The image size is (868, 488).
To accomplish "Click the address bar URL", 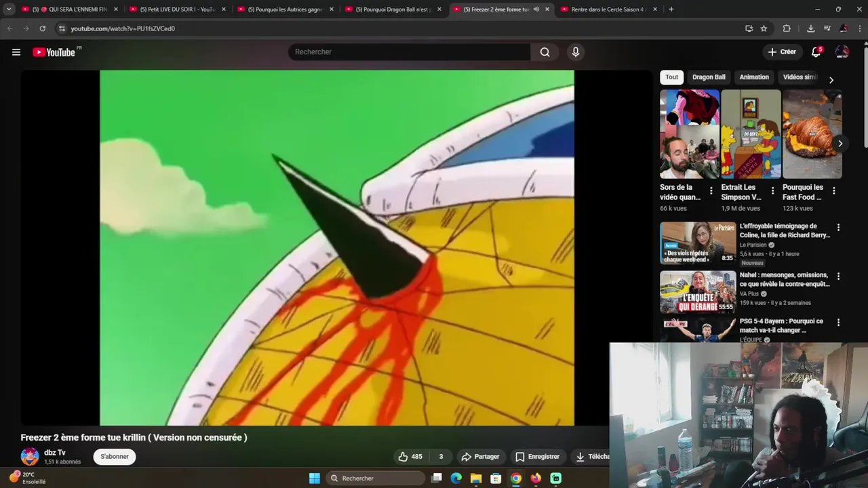I will pyautogui.click(x=123, y=28).
